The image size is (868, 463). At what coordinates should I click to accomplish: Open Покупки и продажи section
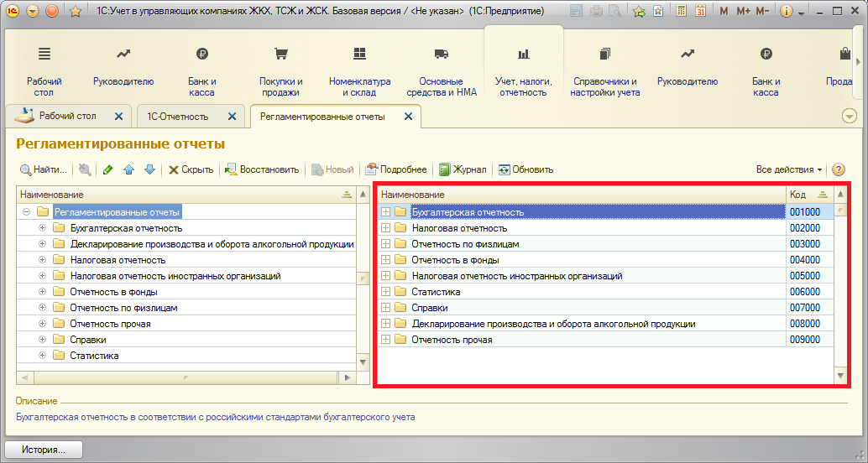tap(281, 70)
